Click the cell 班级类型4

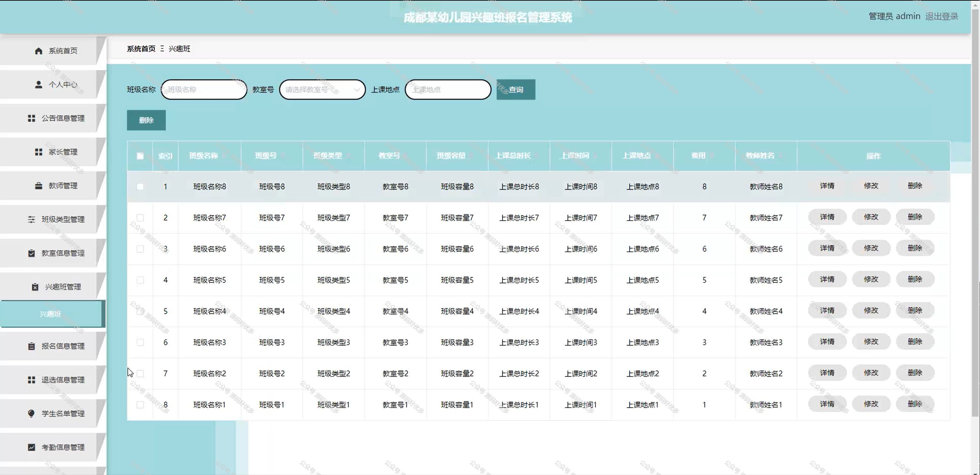coord(334,311)
